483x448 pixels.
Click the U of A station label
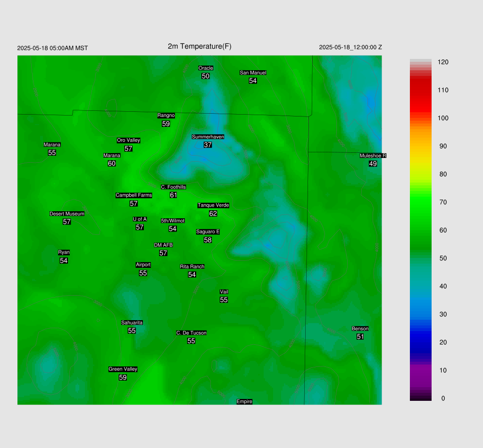tap(140, 219)
